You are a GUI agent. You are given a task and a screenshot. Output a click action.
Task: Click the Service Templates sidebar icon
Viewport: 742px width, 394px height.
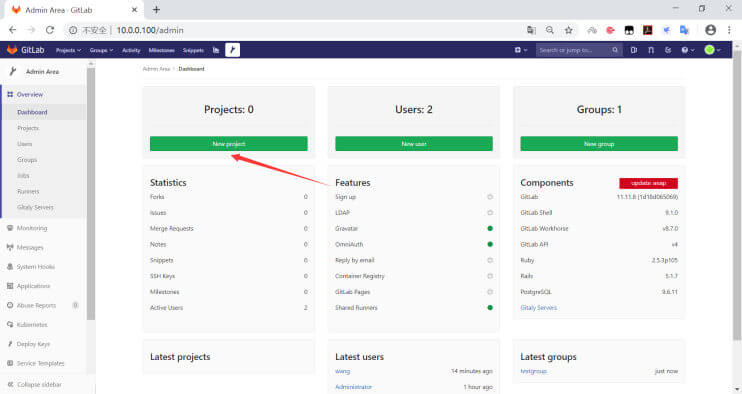(10, 363)
